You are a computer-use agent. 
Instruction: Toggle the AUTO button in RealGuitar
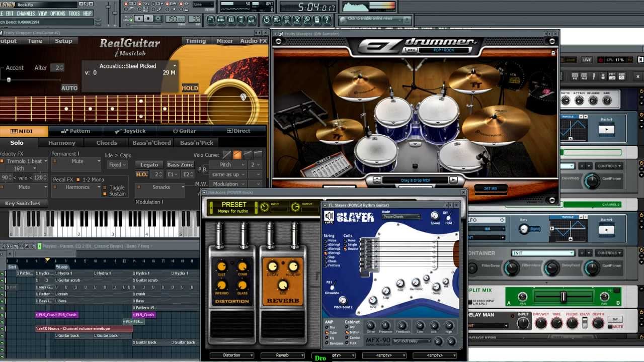coord(69,88)
